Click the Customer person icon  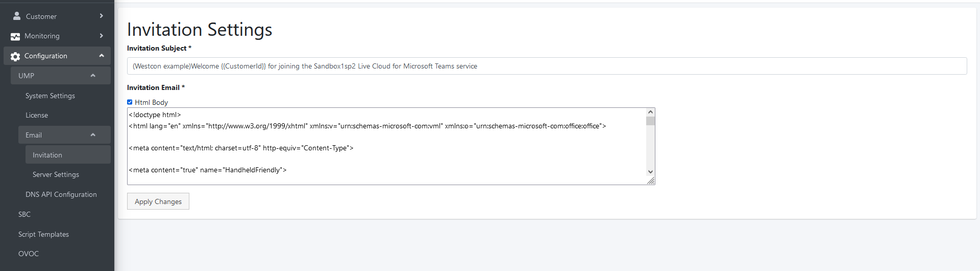click(17, 16)
